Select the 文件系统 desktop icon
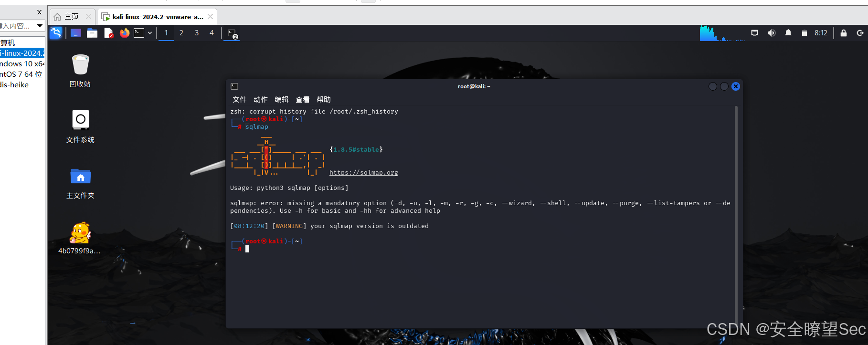 [80, 126]
